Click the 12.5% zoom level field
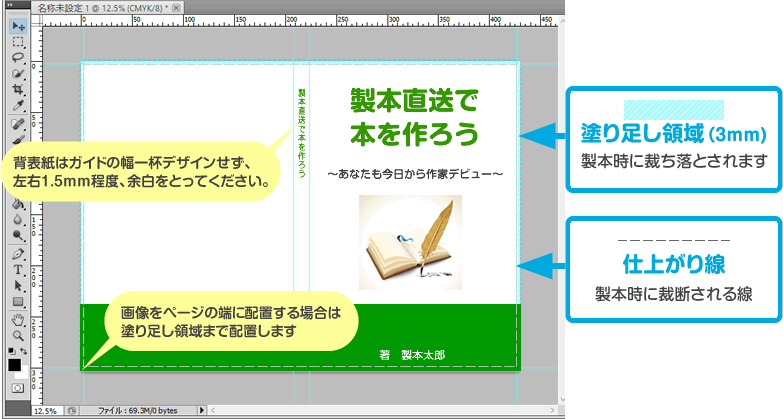The height and width of the screenshot is (419, 783). click(x=46, y=411)
